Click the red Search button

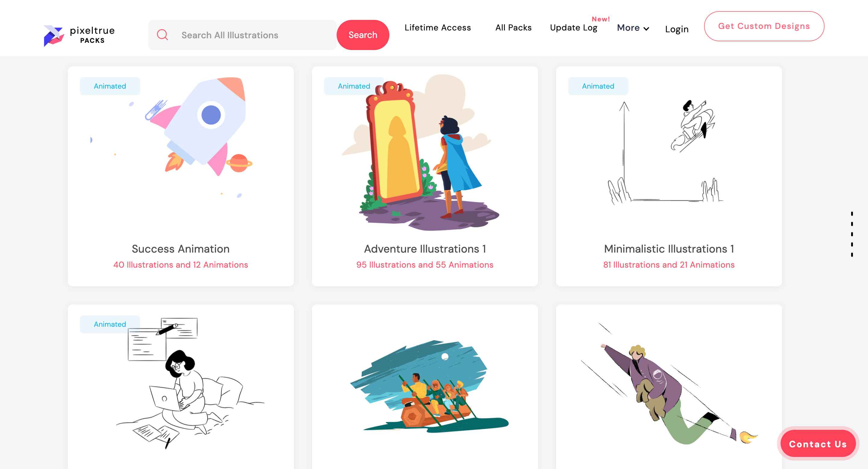click(363, 35)
